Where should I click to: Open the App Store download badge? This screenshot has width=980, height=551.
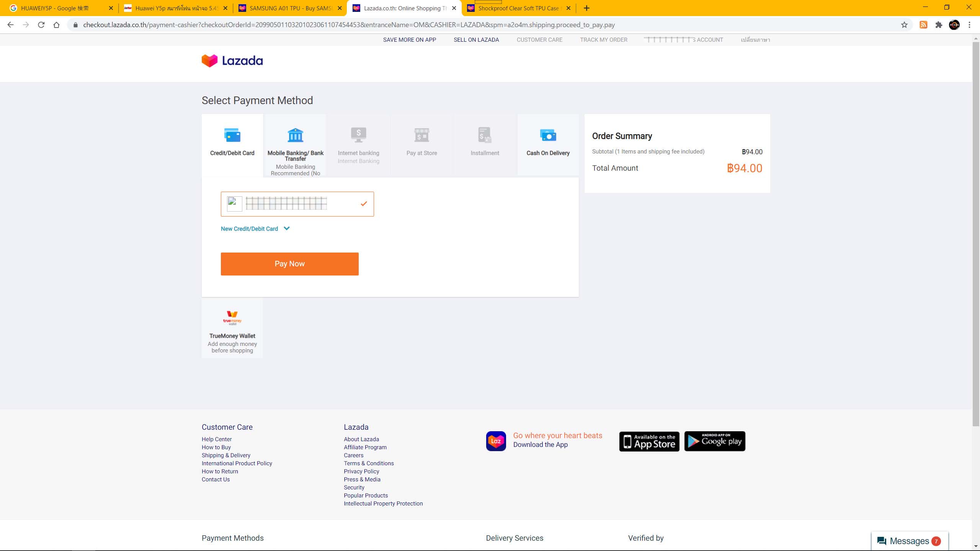(649, 442)
